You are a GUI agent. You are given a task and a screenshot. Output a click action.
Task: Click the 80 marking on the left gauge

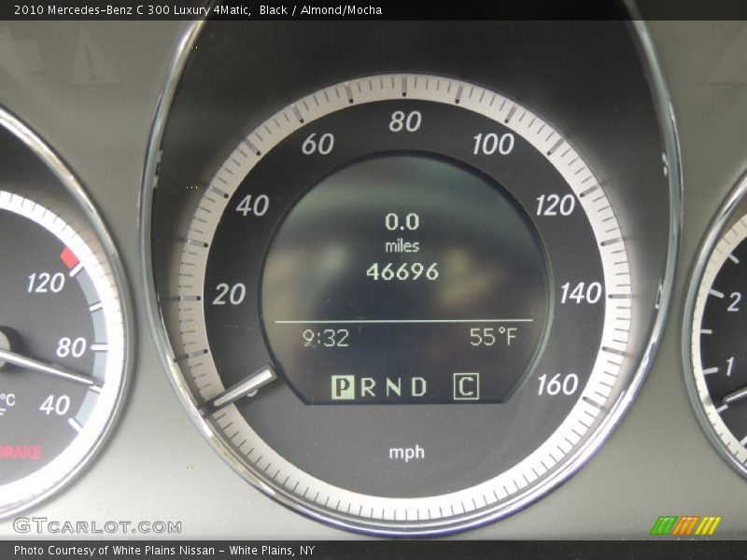pos(72,347)
